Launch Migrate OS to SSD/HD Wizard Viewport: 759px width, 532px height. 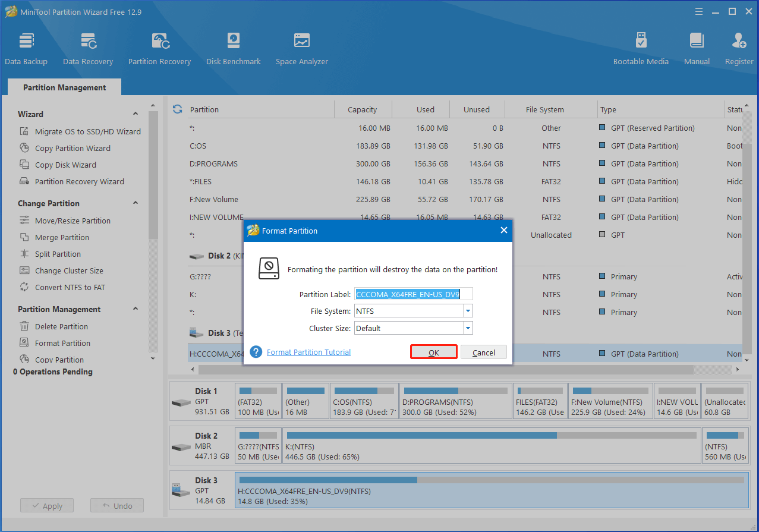click(x=81, y=131)
